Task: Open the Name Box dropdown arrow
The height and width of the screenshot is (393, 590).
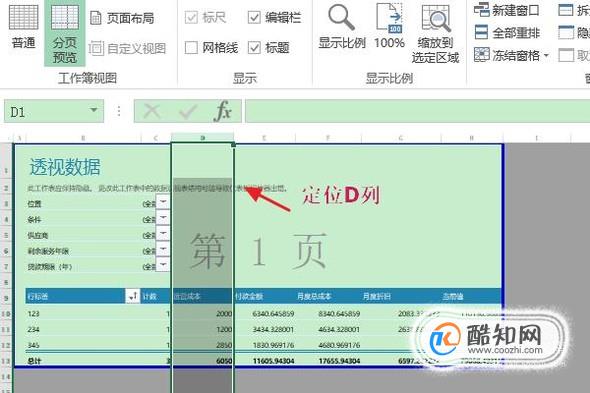Action: (94, 110)
